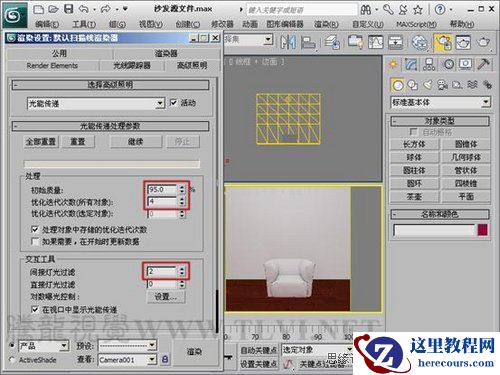
Task: Open the Utilities hammer icon
Action: (483, 63)
